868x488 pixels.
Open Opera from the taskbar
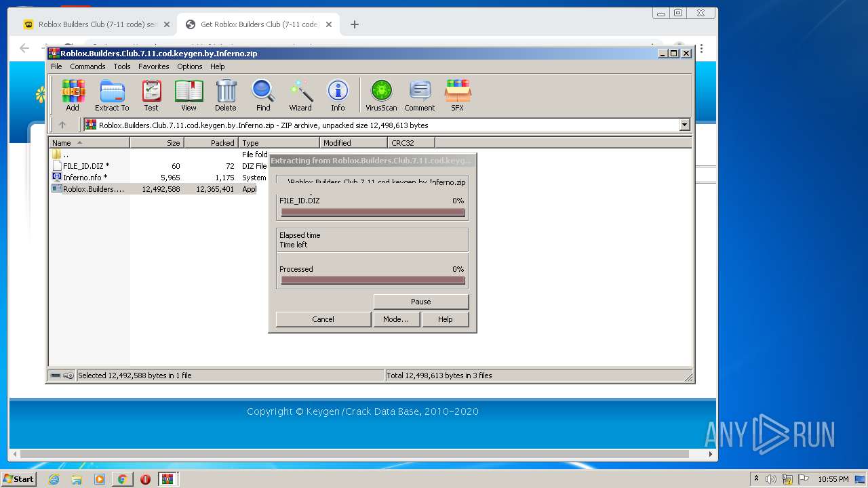point(145,479)
